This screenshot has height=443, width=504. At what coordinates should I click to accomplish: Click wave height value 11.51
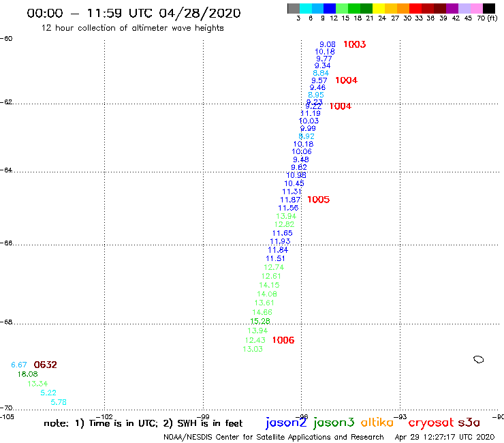pos(275,259)
